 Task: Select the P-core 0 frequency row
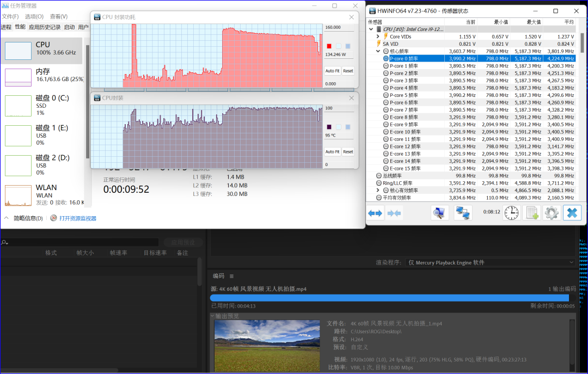pyautogui.click(x=472, y=58)
